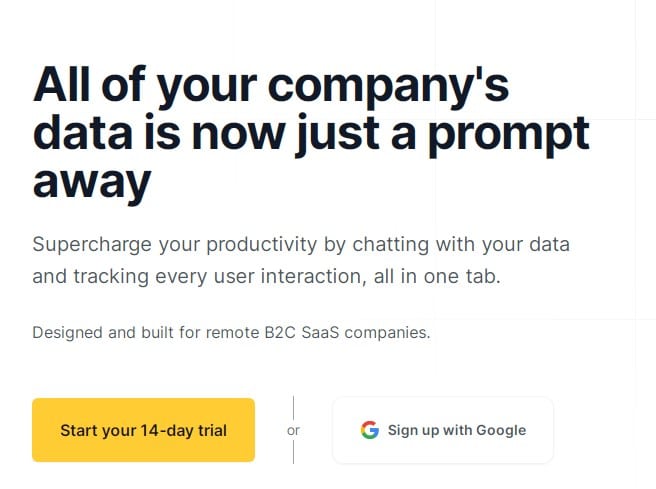Image resolution: width=656 pixels, height=489 pixels.
Task: Click the 'Designed and built' tagline text
Action: click(231, 333)
